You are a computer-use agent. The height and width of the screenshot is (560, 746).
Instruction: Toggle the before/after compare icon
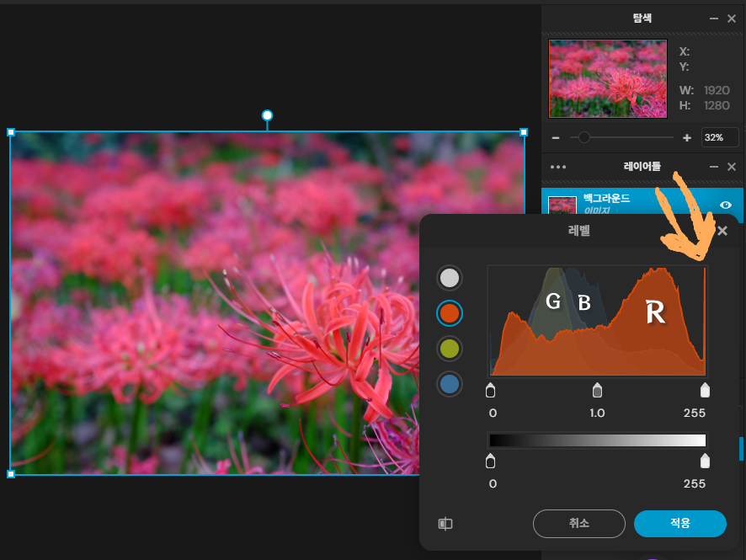[445, 524]
